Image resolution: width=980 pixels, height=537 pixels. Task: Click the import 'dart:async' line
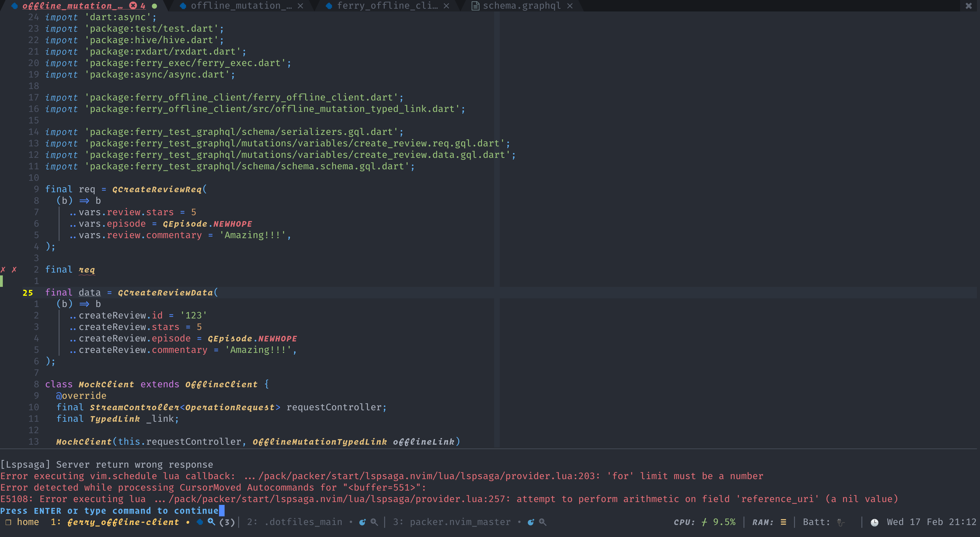point(101,17)
